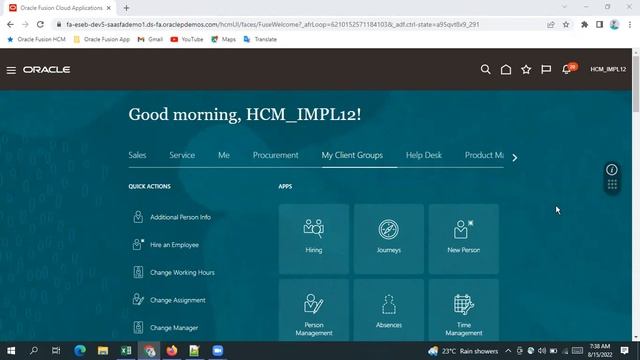The height and width of the screenshot is (360, 640).
Task: Switch to the Me tab
Action: pos(224,155)
